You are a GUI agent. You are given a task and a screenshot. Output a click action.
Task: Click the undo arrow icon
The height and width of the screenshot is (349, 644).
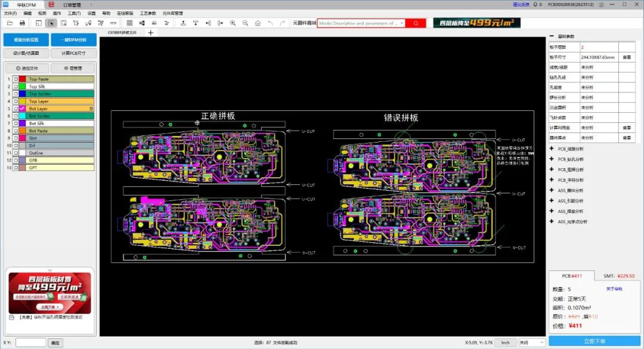[x=270, y=23]
